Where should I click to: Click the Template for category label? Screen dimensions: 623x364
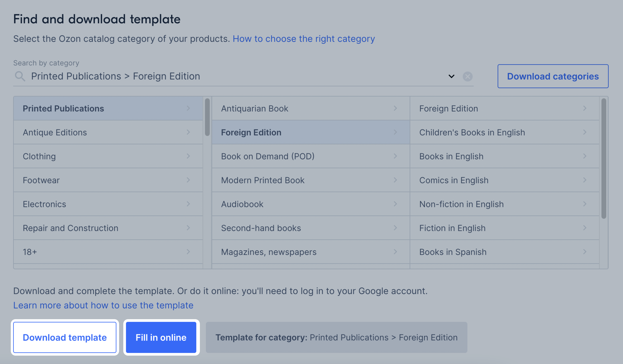337,337
